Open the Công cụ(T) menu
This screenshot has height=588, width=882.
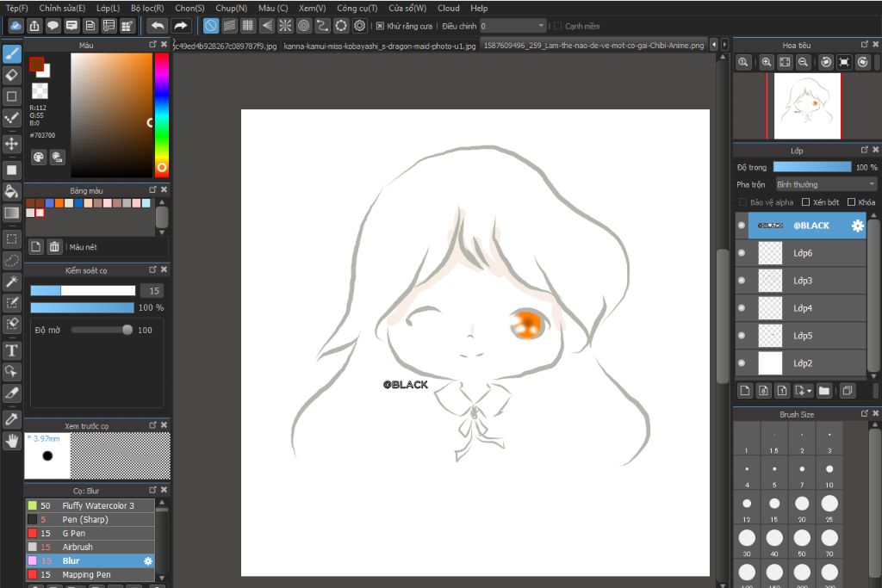357,8
